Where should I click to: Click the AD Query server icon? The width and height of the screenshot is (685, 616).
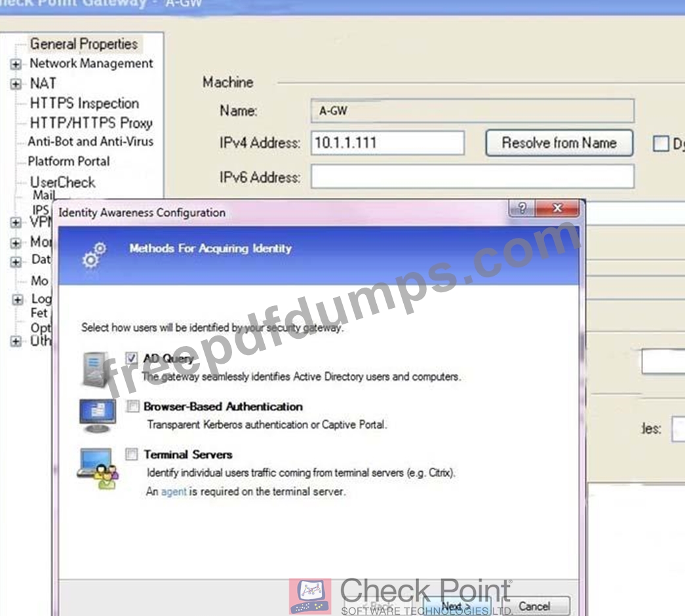pyautogui.click(x=96, y=370)
